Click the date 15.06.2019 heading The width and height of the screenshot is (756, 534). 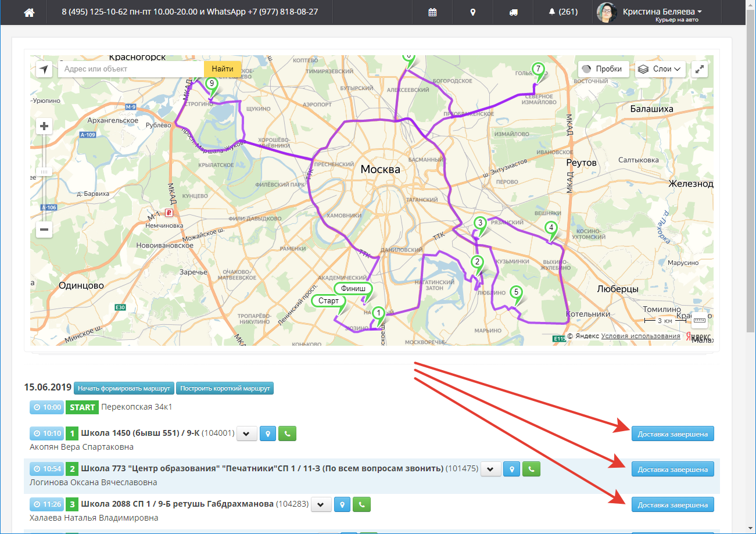(48, 388)
